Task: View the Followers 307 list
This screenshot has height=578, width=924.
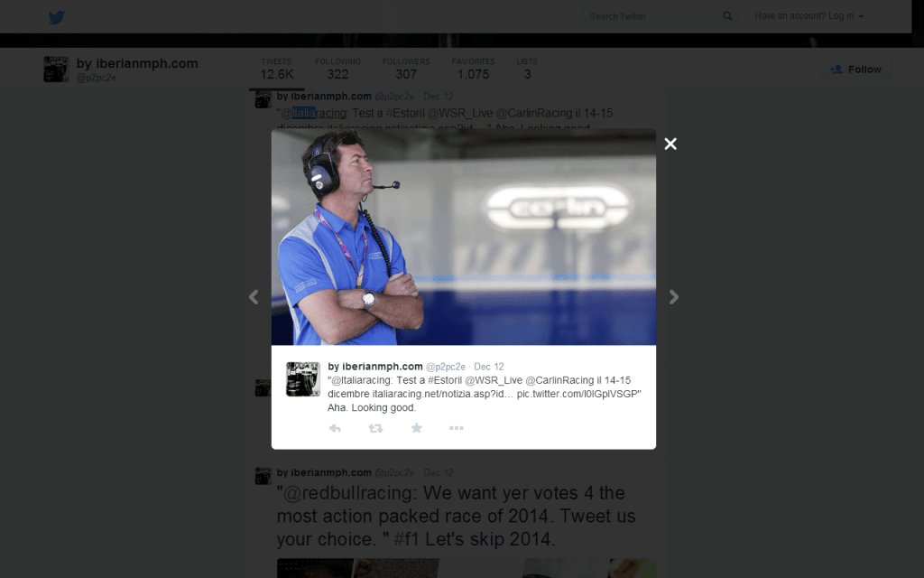Action: 406,69
